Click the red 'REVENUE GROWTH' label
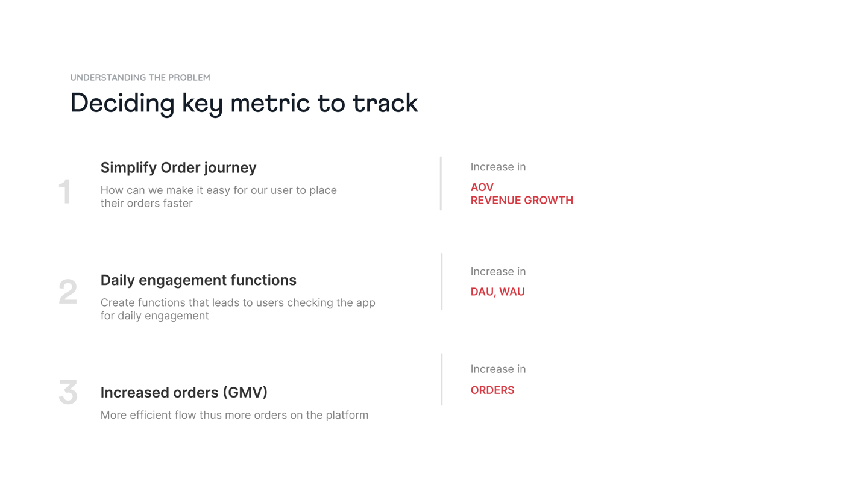The width and height of the screenshot is (868, 488). click(x=522, y=200)
